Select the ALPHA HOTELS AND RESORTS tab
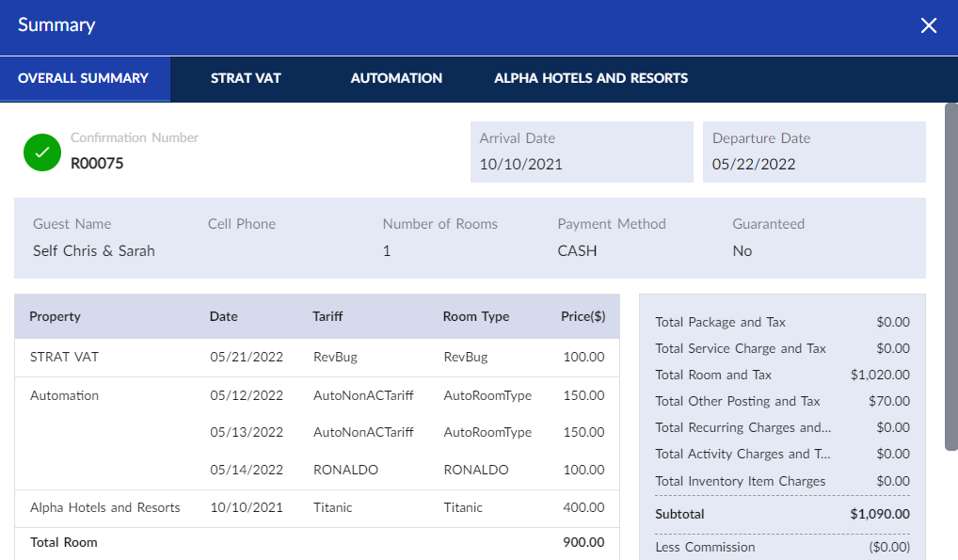Screen dimensions: 958x560 tap(590, 79)
